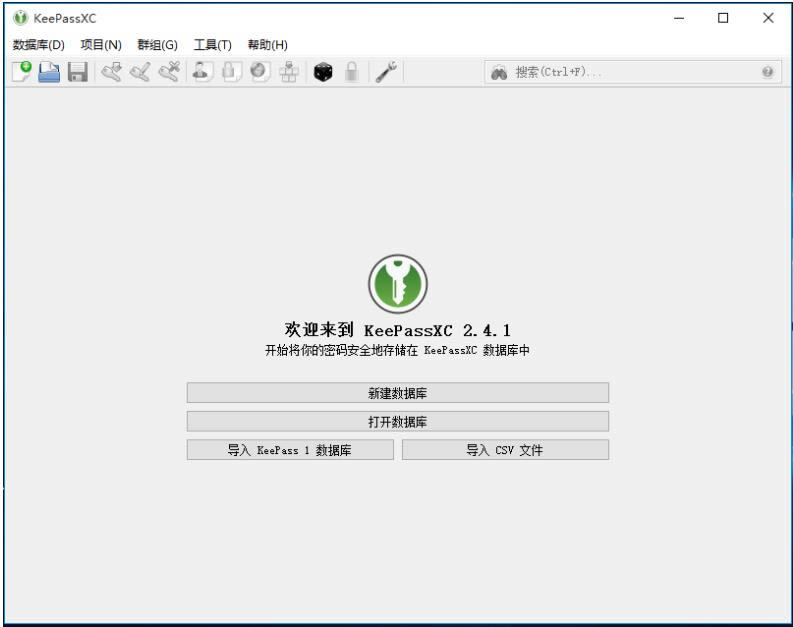Click the Copy URL globe icon
The height and width of the screenshot is (627, 793).
pos(259,72)
